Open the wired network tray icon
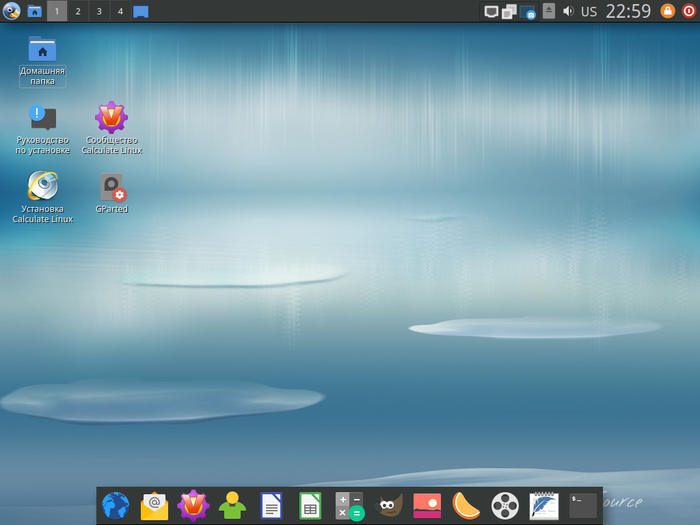The width and height of the screenshot is (700, 525). tap(491, 12)
